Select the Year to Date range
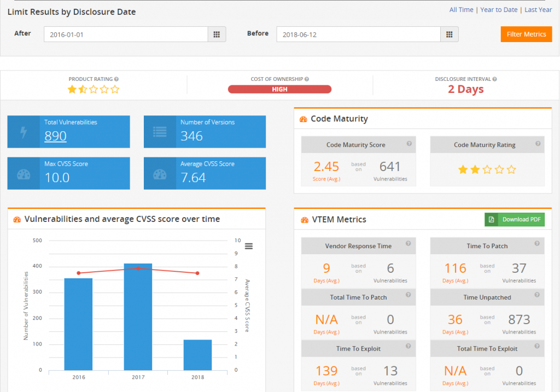 pyautogui.click(x=499, y=10)
